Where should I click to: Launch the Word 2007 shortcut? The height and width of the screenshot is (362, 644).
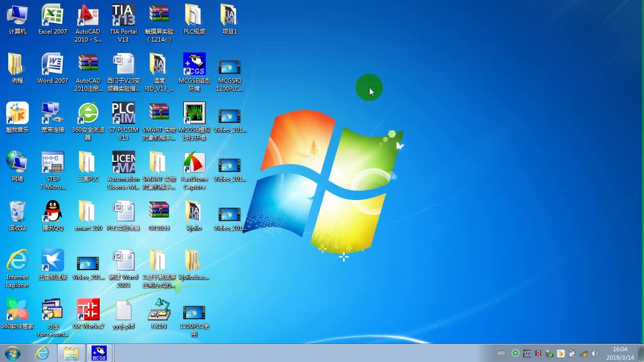tap(52, 69)
